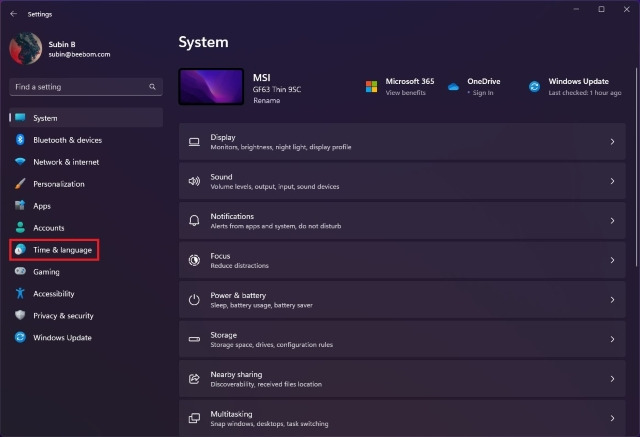640x437 pixels.
Task: Click the Accounts person icon
Action: tap(20, 227)
